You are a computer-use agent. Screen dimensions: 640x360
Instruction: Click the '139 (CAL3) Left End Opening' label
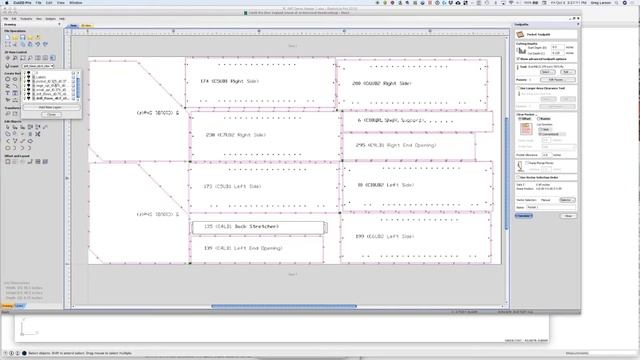point(243,248)
